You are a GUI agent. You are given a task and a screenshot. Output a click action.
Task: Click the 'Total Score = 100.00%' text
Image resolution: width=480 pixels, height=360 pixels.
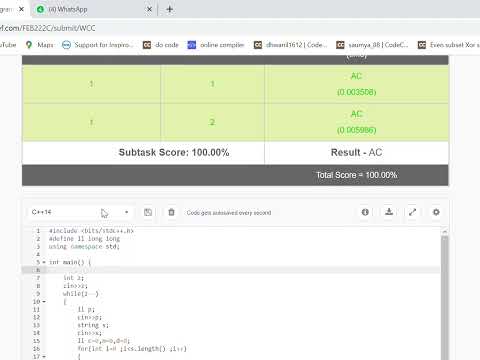click(x=356, y=175)
